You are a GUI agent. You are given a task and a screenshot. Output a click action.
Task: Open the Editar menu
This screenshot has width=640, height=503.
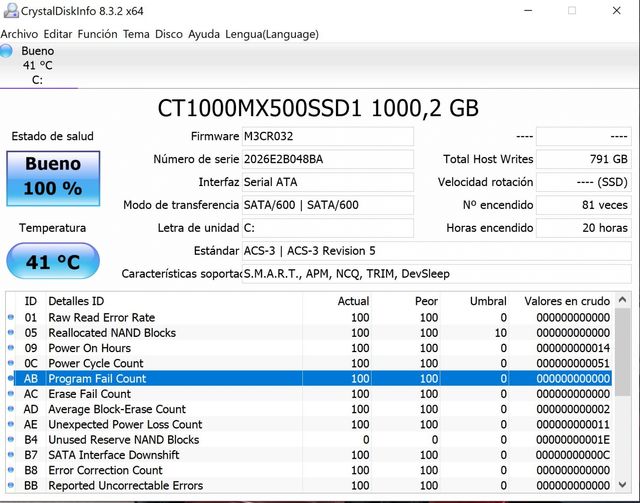(x=58, y=34)
